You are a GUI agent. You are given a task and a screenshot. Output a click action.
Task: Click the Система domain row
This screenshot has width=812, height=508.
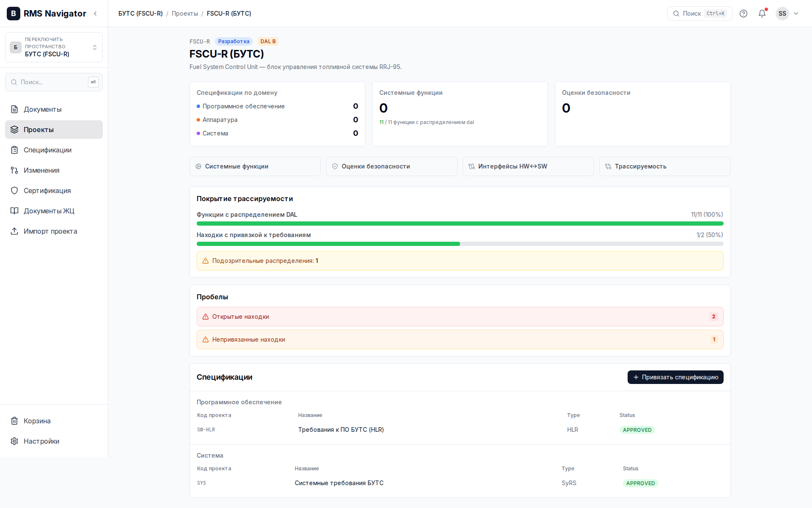point(277,133)
